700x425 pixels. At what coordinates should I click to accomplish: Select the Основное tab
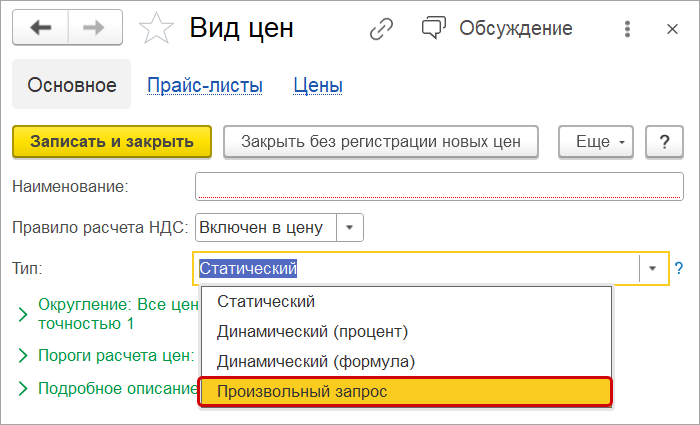point(72,86)
